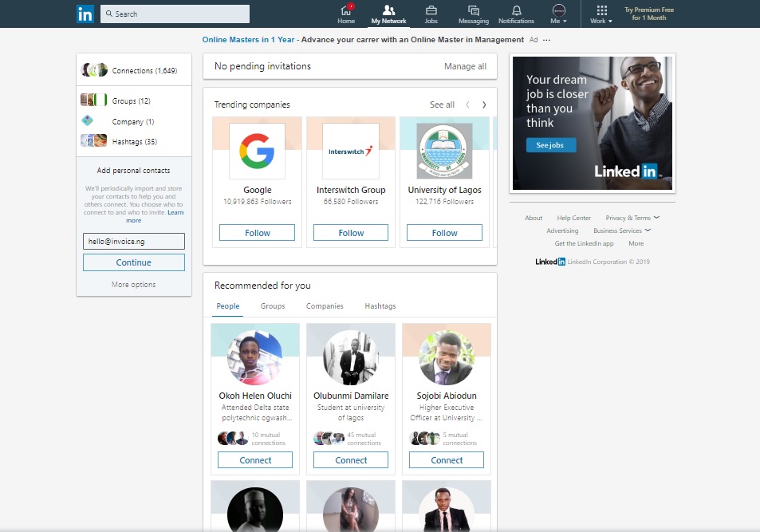This screenshot has width=760, height=532.
Task: Click Continue to import contacts
Action: tap(134, 262)
